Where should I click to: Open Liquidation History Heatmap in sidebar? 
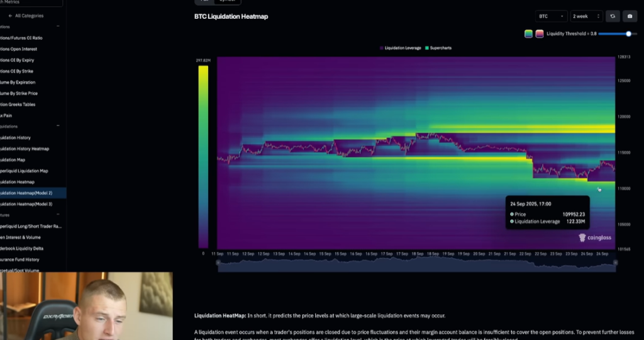(24, 149)
